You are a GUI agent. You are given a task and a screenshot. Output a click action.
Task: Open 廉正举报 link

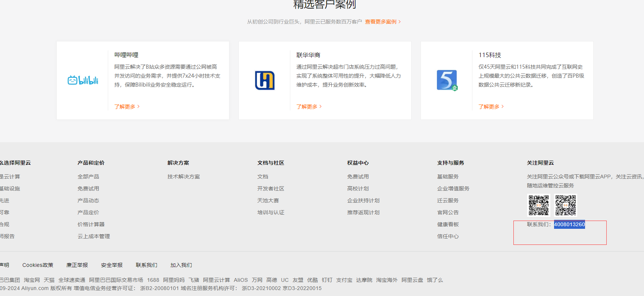pyautogui.click(x=77, y=265)
